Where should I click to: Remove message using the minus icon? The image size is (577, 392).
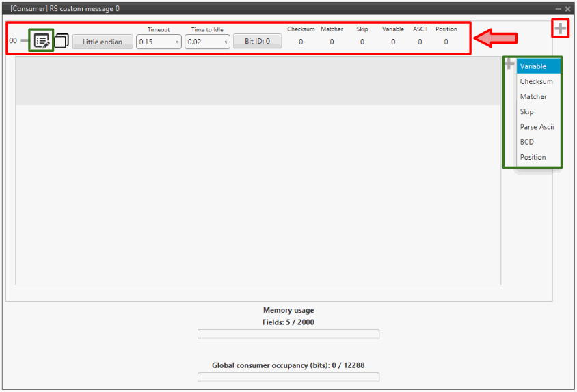[25, 41]
